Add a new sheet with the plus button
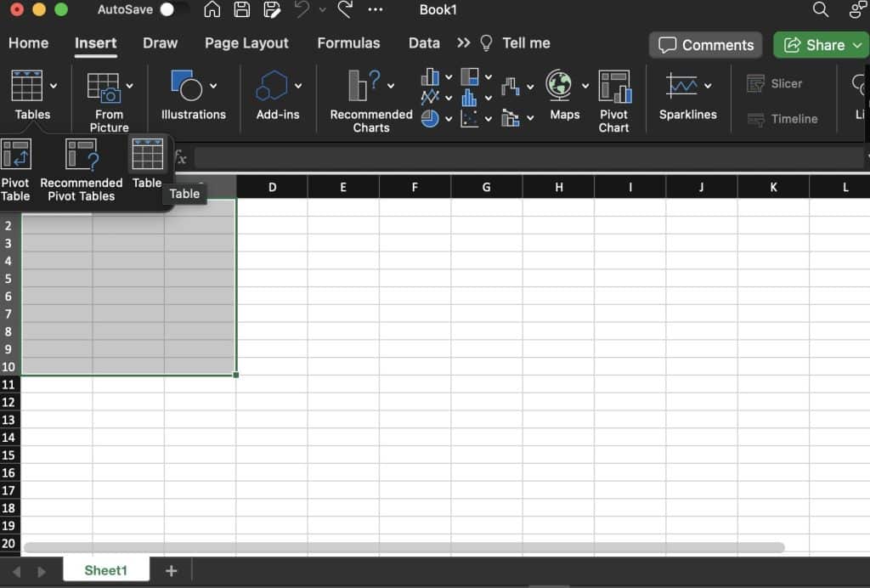Viewport: 870px width, 588px height. [171, 570]
